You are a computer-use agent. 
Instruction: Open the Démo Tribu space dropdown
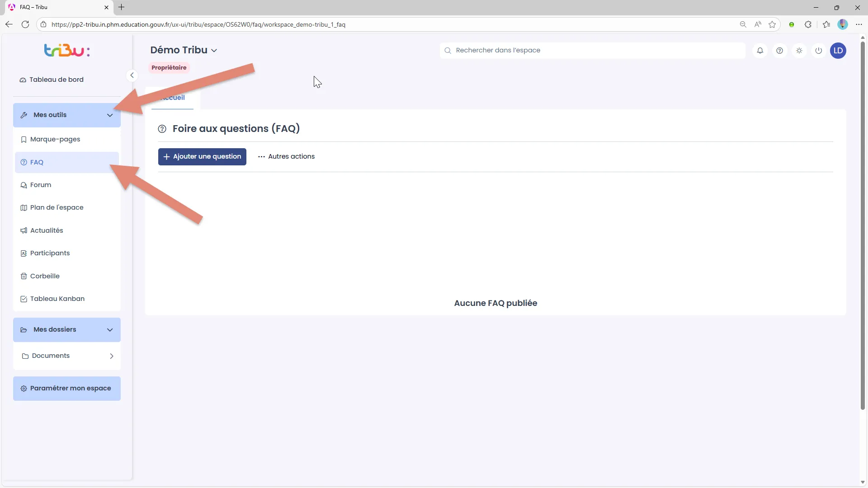coord(184,50)
